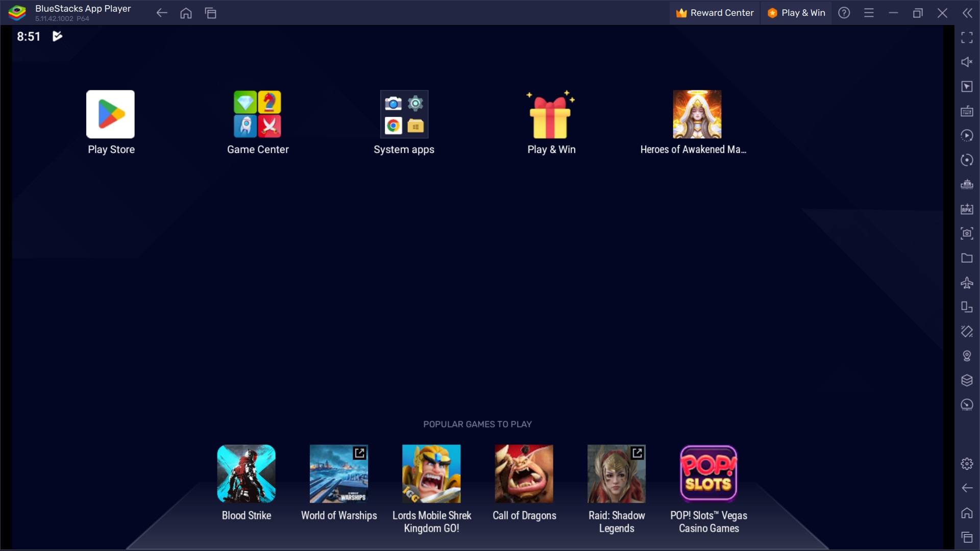Open the Play Store app

[x=110, y=114]
